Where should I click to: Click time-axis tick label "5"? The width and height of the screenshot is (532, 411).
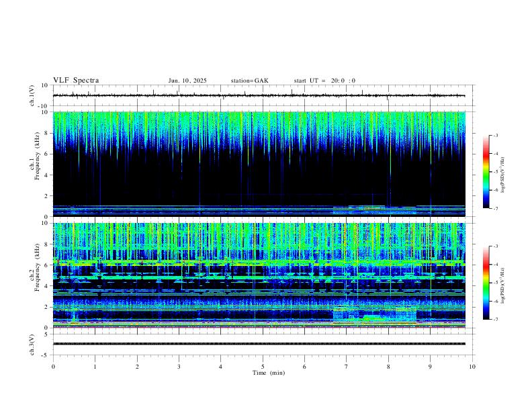pos(263,367)
